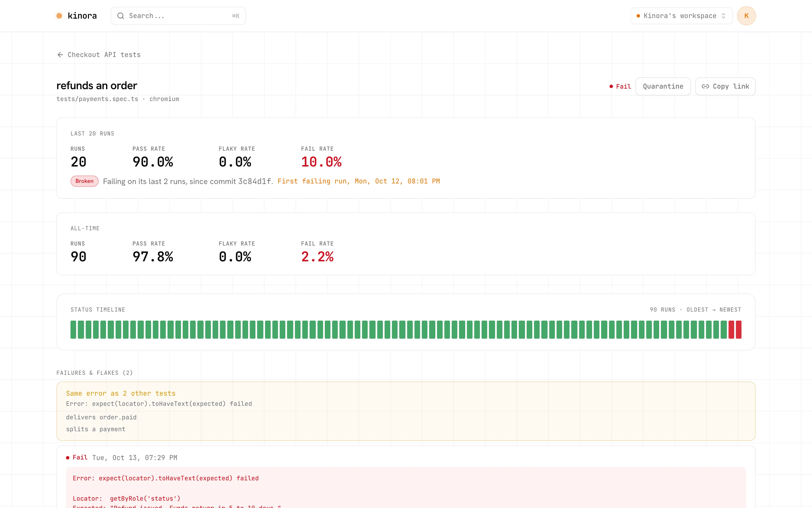Focus the Search input field
The width and height of the screenshot is (812, 508).
178,16
